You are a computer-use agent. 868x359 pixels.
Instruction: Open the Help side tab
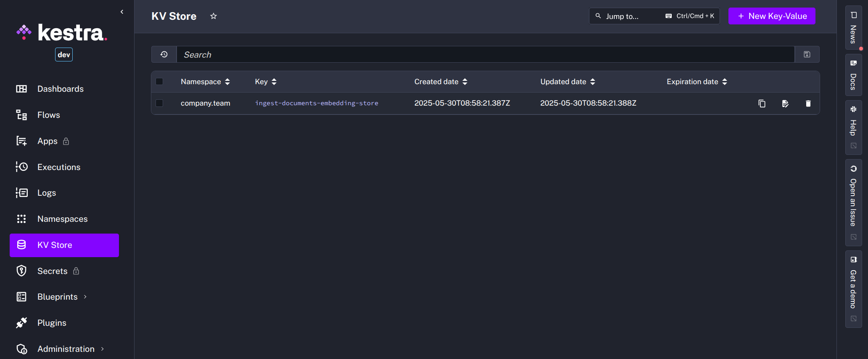[853, 128]
